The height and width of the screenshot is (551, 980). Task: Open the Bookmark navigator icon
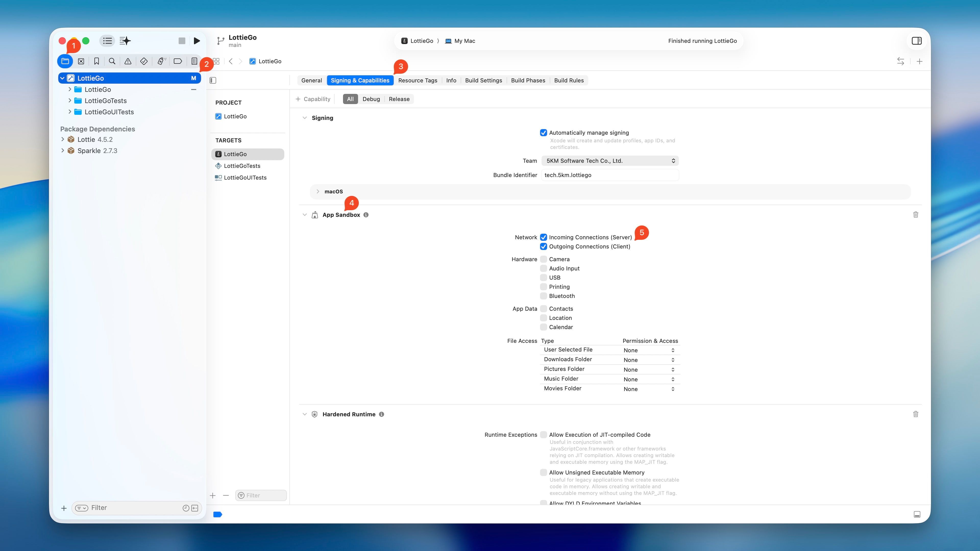click(x=97, y=61)
